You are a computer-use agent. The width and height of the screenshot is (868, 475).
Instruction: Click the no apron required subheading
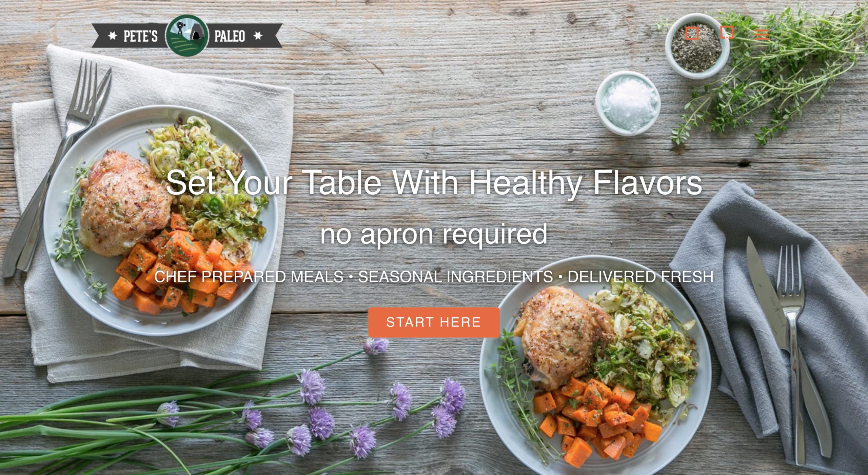[x=434, y=234]
